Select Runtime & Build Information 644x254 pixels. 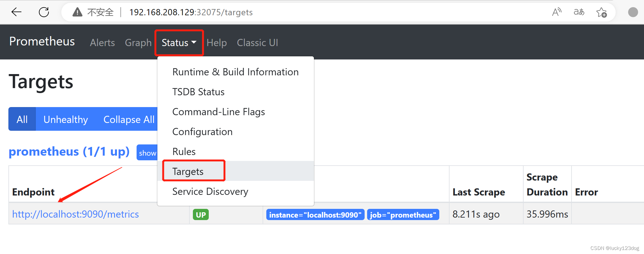(x=236, y=72)
